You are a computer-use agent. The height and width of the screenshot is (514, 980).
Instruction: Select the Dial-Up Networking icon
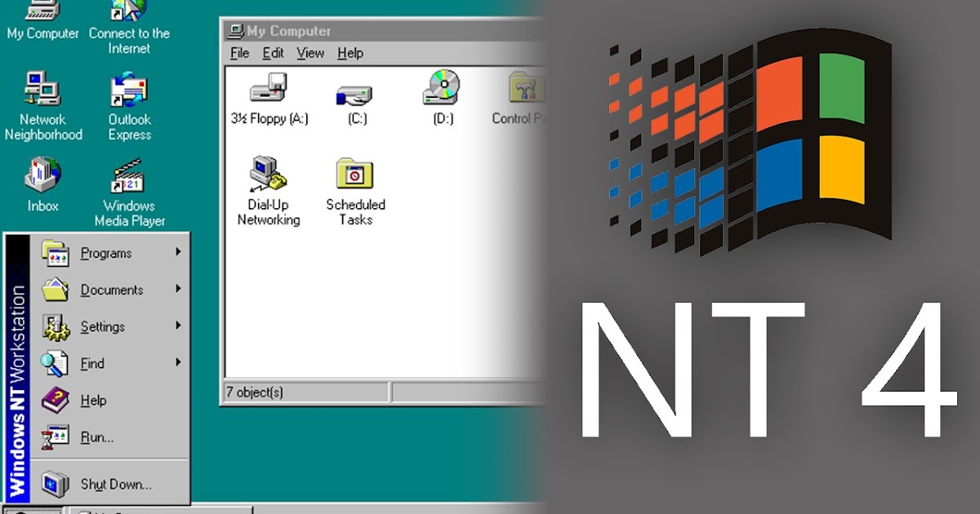pos(269,174)
